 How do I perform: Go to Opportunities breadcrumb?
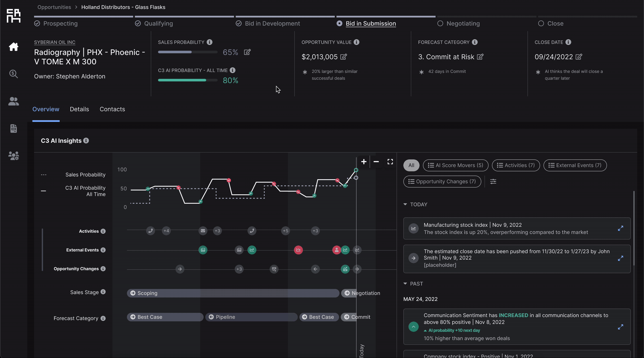tap(54, 7)
